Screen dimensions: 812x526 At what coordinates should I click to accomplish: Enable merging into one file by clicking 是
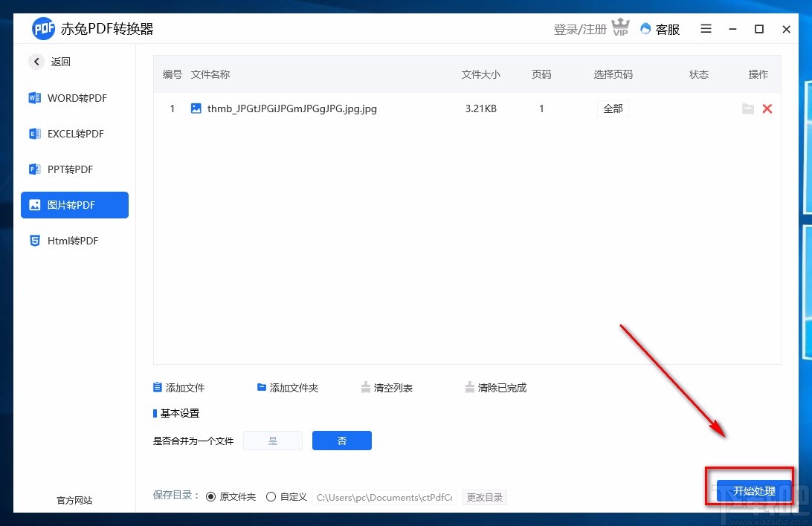(x=272, y=440)
